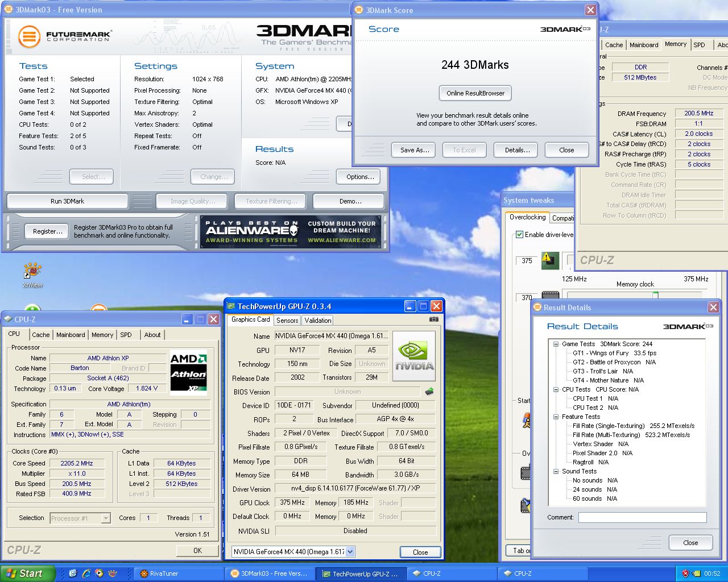The height and width of the screenshot is (582, 728).
Task: Click Register... in 3DMark03
Action: click(47, 231)
